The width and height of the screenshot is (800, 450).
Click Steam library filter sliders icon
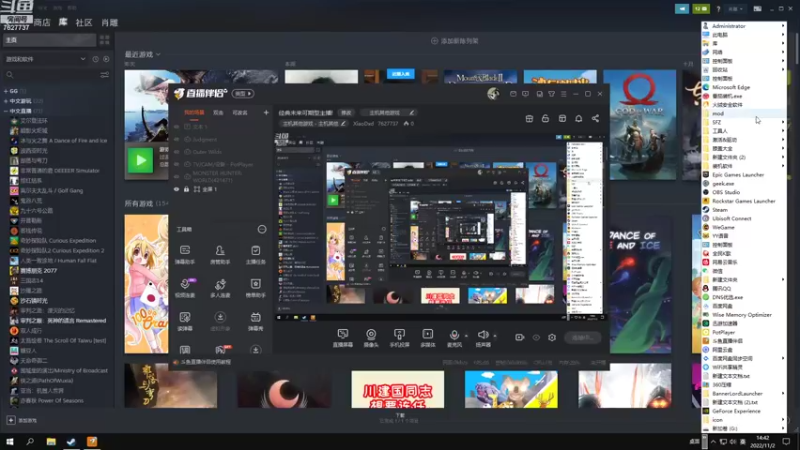tap(105, 75)
